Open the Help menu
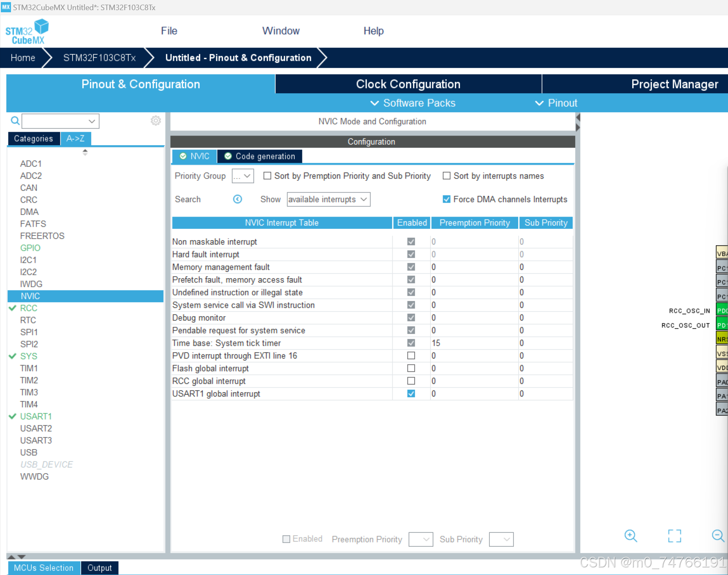Image resolution: width=728 pixels, height=575 pixels. [374, 31]
